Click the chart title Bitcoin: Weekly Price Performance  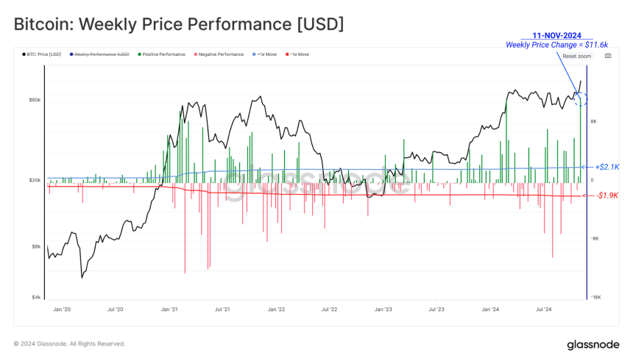click(179, 24)
